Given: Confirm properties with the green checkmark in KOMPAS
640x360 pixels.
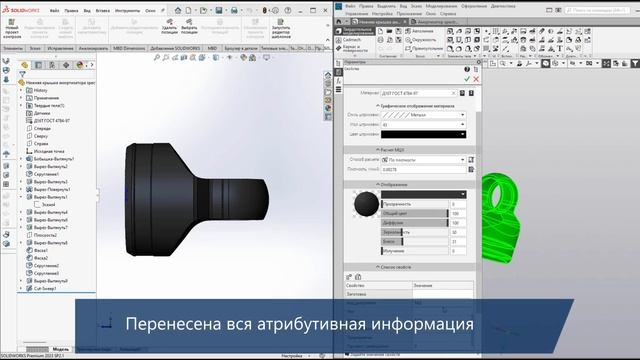Looking at the screenshot, I should click(x=467, y=79).
